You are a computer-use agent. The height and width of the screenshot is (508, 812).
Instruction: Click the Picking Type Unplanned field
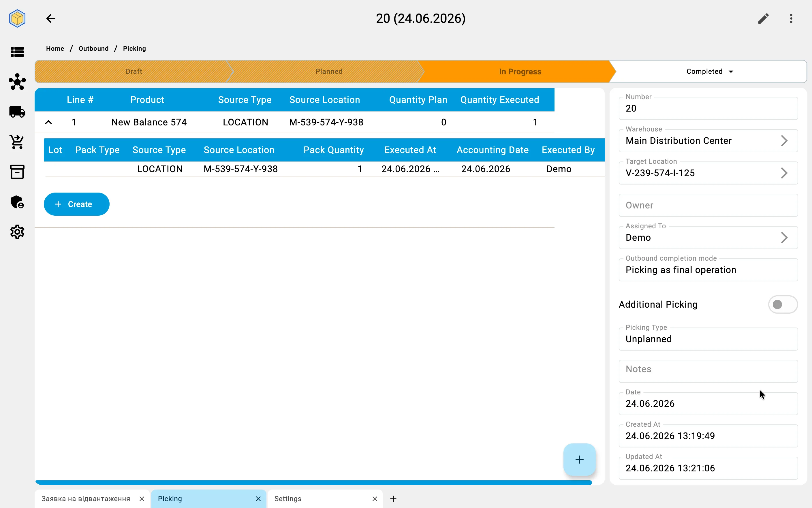point(708,339)
